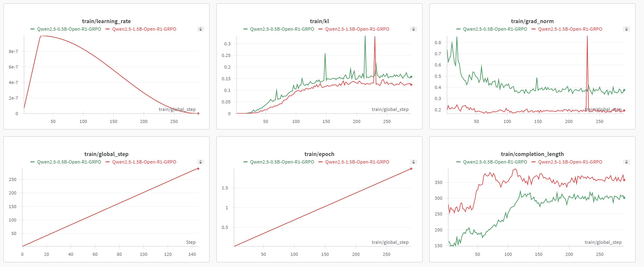Click Qwen2.5-1.5B legend in train/epoch chart
The width and height of the screenshot is (644, 267).
[x=357, y=162]
